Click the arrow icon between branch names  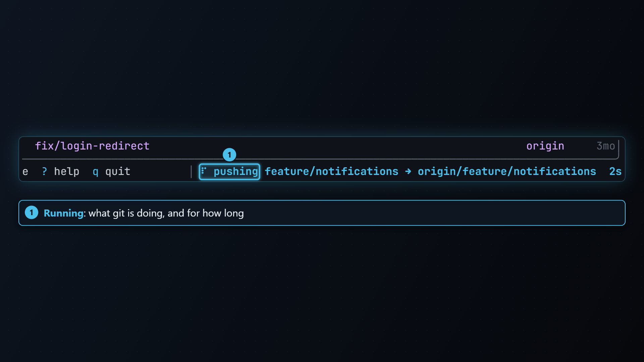point(408,172)
